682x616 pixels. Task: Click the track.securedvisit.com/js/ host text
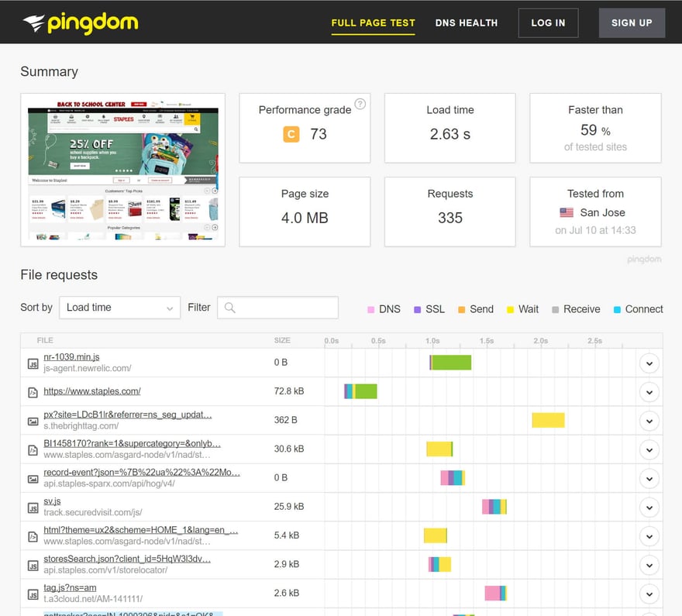point(93,513)
